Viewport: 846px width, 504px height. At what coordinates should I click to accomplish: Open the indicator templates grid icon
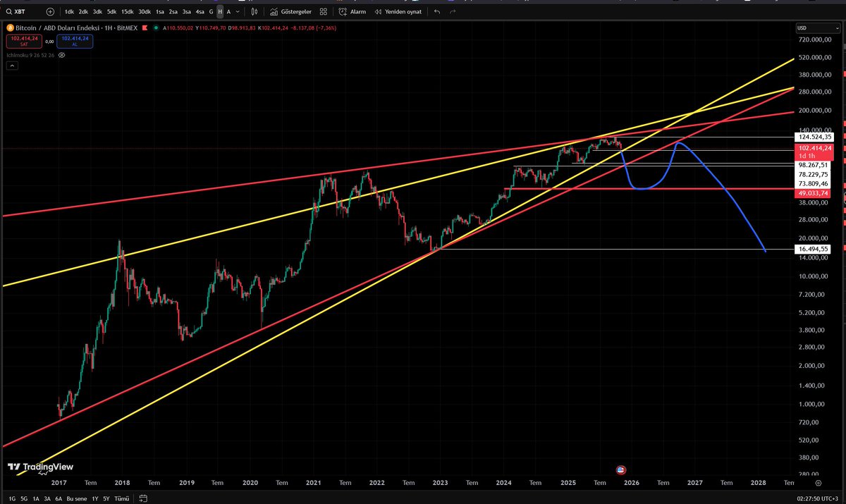point(323,12)
